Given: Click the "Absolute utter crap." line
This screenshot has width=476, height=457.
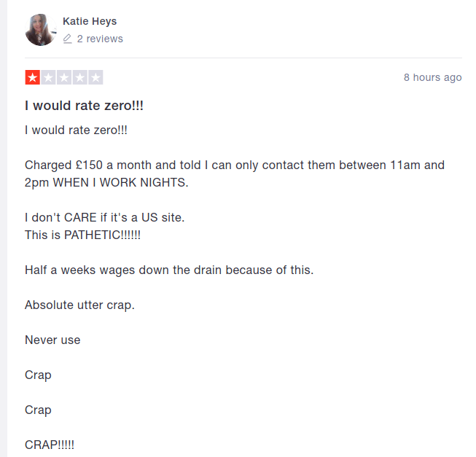Looking at the screenshot, I should pyautogui.click(x=79, y=305).
